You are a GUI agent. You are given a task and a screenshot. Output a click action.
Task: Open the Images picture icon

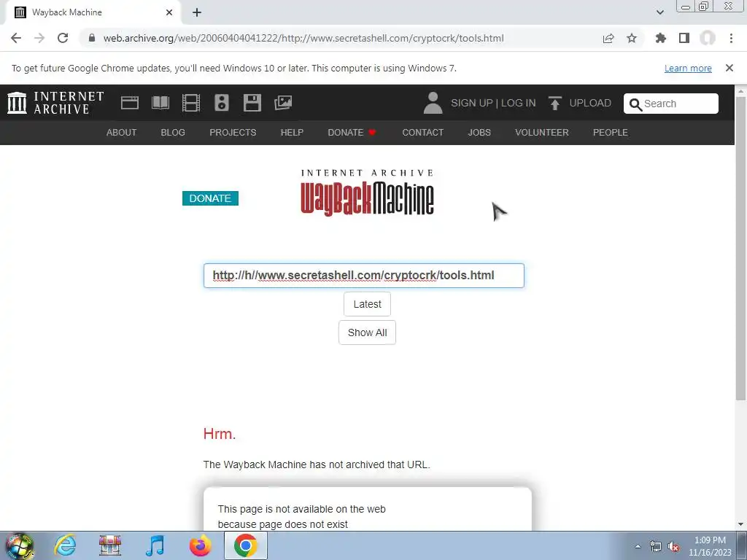[x=283, y=103]
